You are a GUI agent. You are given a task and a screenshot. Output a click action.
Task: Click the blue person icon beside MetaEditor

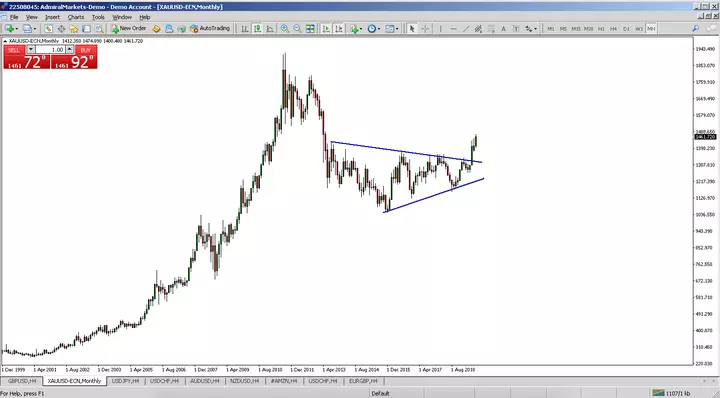(x=169, y=28)
